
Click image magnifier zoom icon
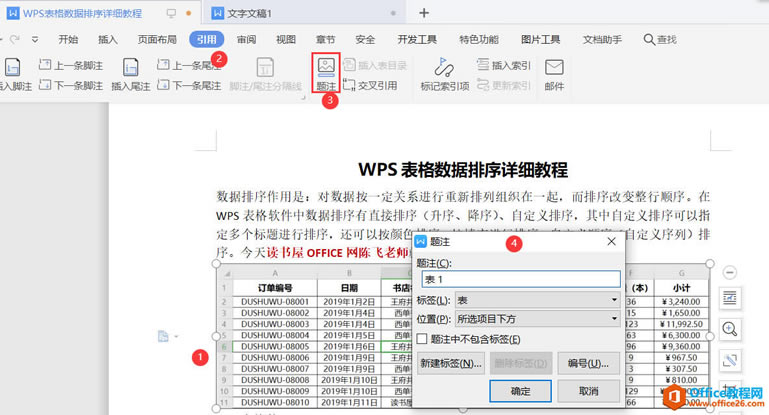[x=730, y=329]
